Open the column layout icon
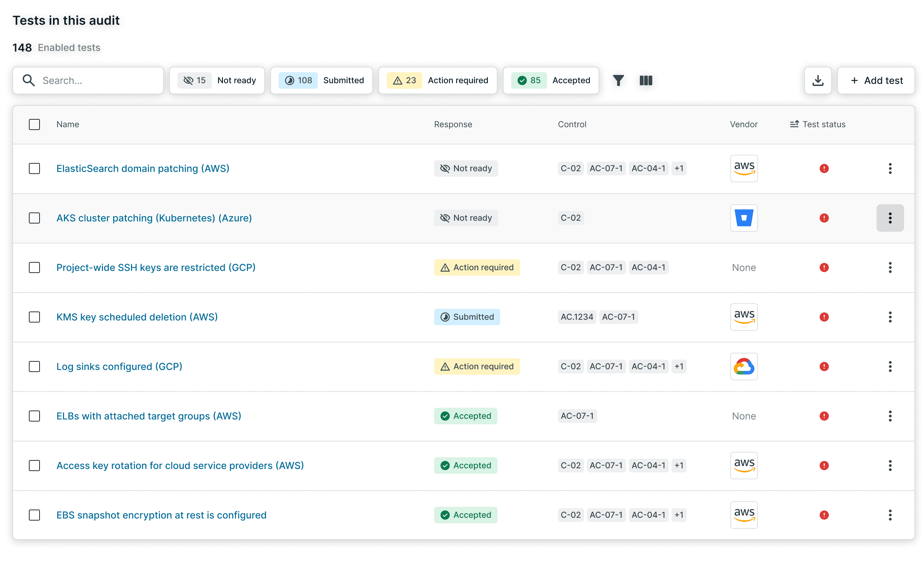 pos(646,80)
